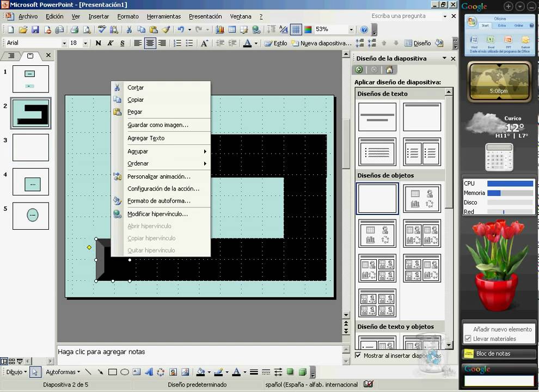Expand the Autoformas menu
This screenshot has height=392, width=539.
coord(62,372)
